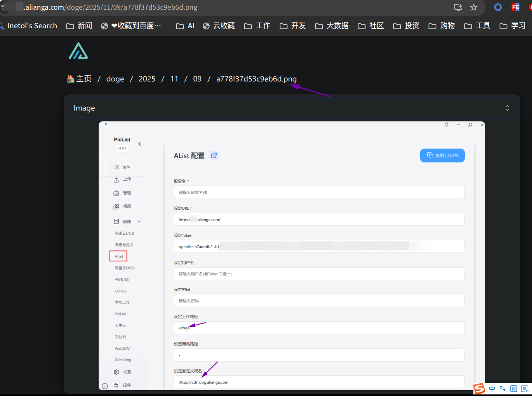Click the PicList screenshot image preview
The image size is (532, 396).
292,256
